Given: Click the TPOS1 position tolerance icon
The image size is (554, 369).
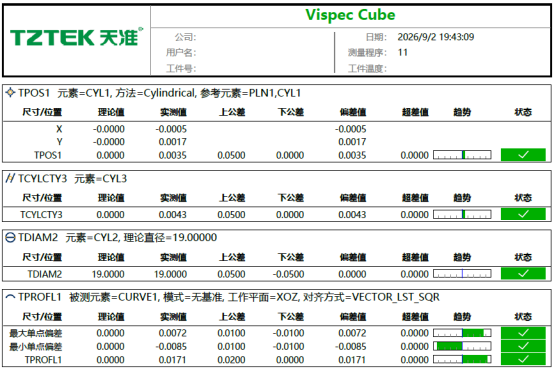Looking at the screenshot, I should click(x=10, y=93).
